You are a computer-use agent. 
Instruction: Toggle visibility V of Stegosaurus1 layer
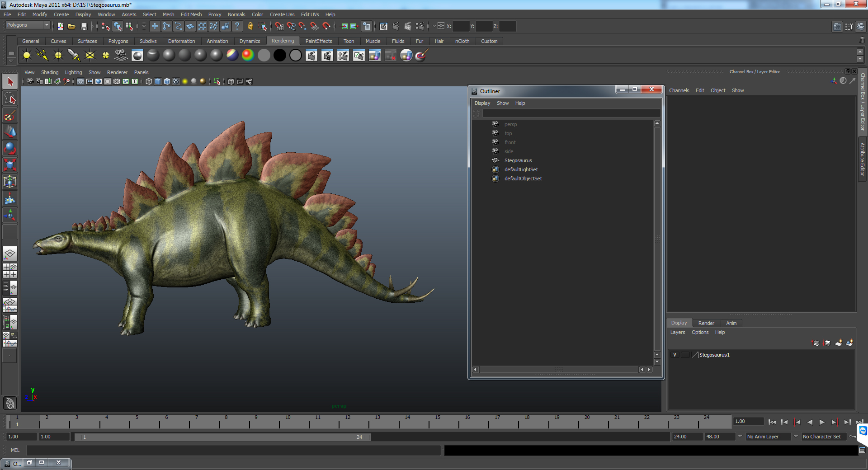675,355
